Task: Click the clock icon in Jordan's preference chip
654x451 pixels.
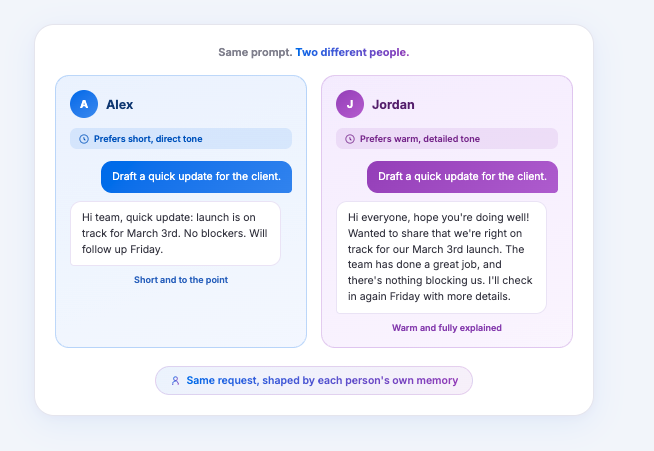Action: (350, 139)
